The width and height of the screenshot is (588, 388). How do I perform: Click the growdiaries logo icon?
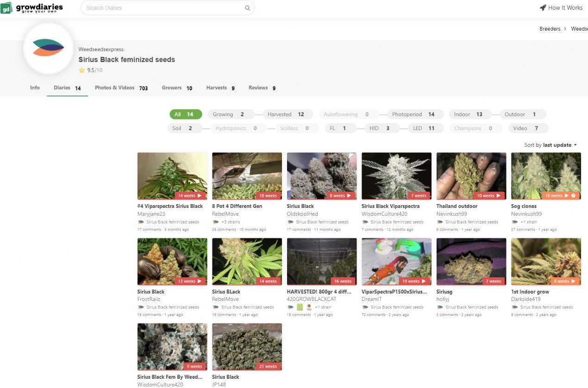click(x=6, y=8)
